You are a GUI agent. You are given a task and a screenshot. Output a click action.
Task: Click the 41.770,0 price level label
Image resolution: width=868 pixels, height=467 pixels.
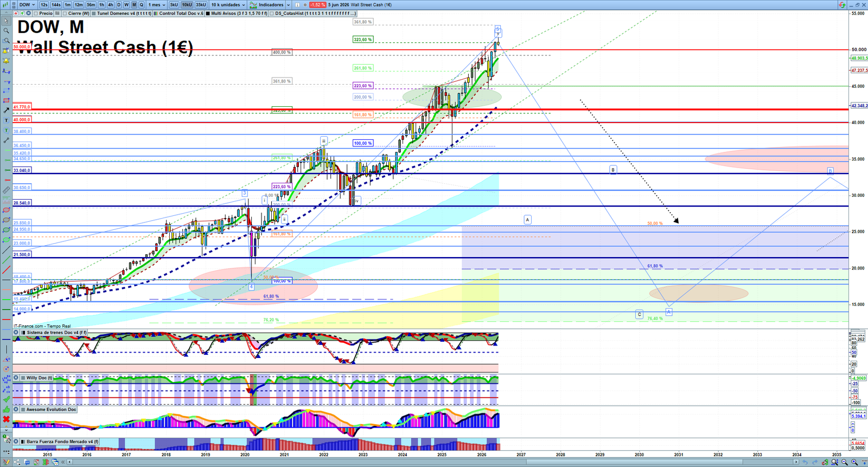(x=22, y=107)
